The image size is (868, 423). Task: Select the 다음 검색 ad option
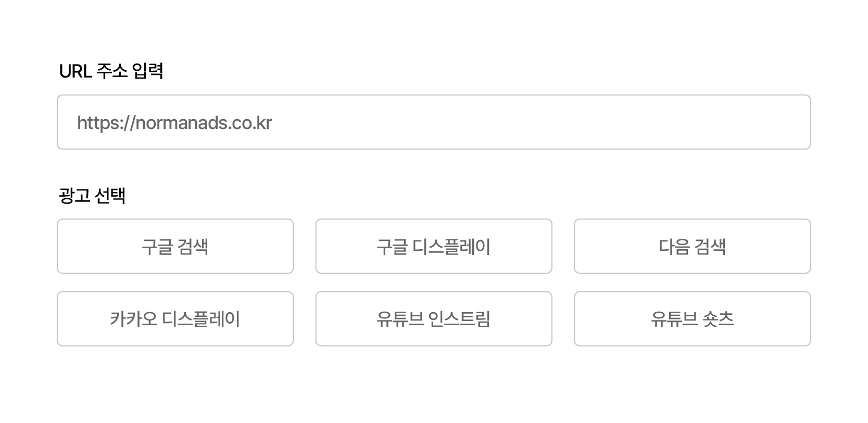click(692, 246)
